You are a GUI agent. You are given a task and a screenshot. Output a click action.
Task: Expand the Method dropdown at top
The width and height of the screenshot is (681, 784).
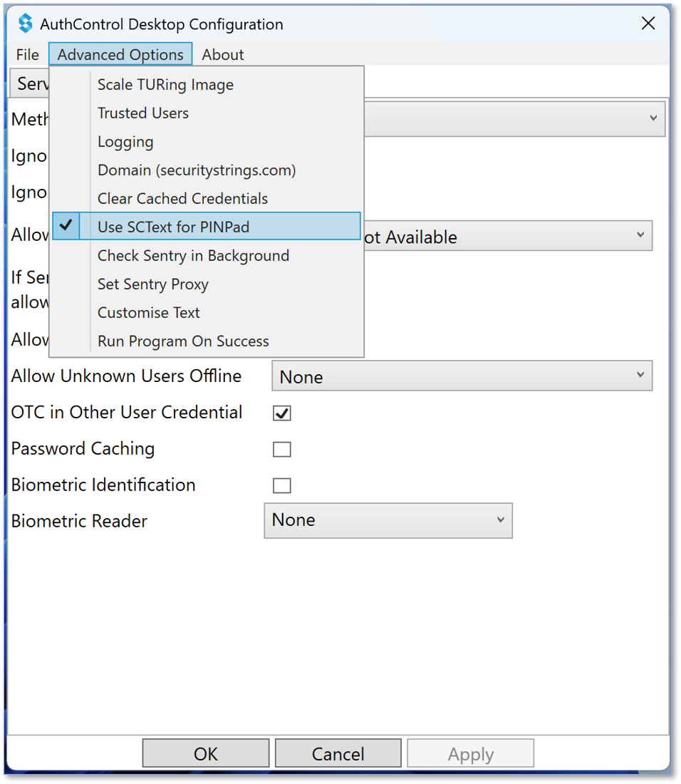514,118
